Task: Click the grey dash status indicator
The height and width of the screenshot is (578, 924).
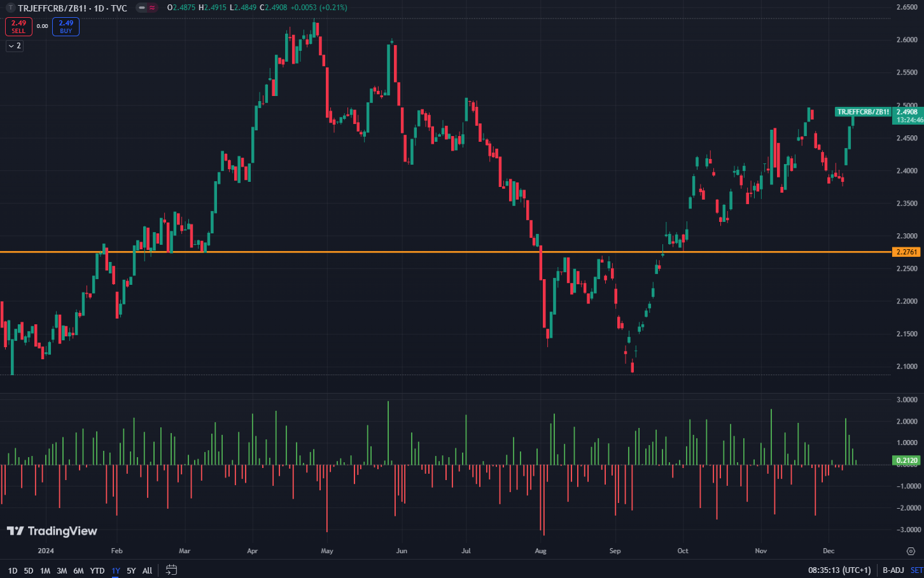Action: [x=141, y=8]
